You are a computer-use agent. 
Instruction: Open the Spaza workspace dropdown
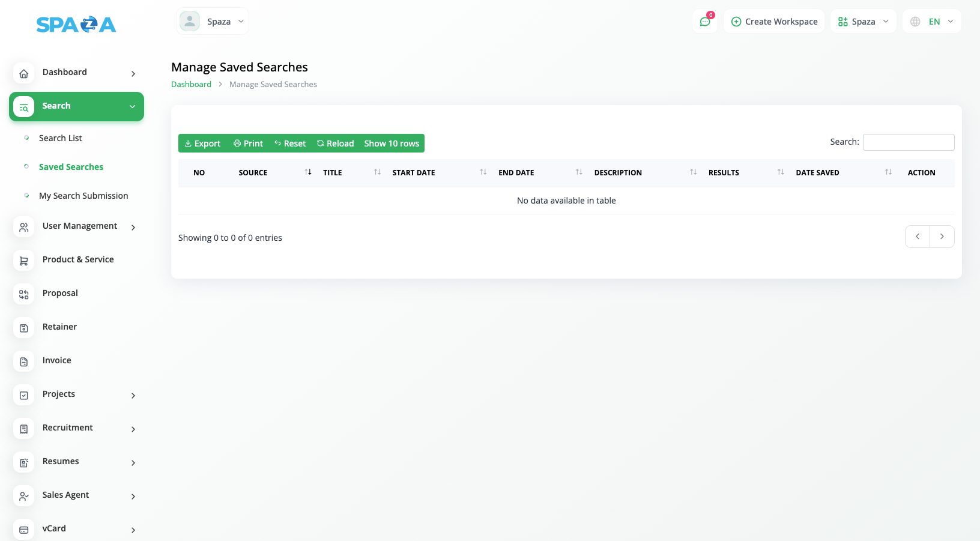863,22
